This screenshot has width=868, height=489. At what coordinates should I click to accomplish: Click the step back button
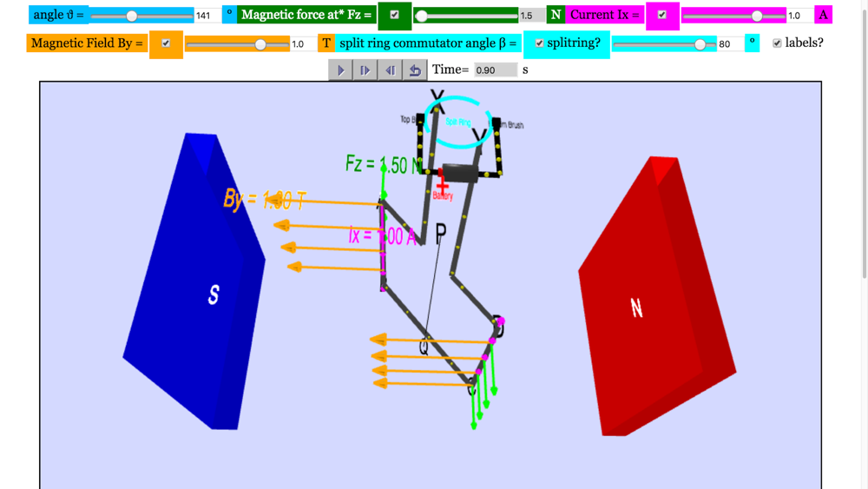(391, 70)
